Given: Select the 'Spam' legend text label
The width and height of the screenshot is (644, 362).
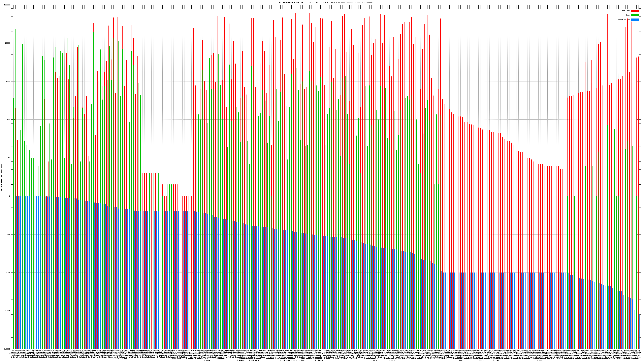Looking at the screenshot, I should [x=628, y=15].
